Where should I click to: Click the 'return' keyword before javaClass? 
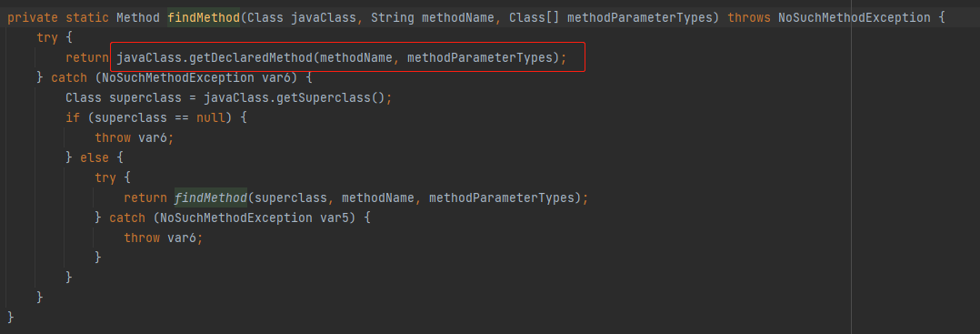pyautogui.click(x=87, y=57)
